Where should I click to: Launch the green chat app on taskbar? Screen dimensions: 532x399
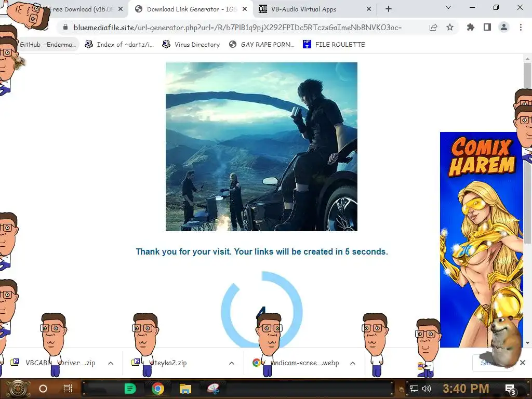coord(130,389)
